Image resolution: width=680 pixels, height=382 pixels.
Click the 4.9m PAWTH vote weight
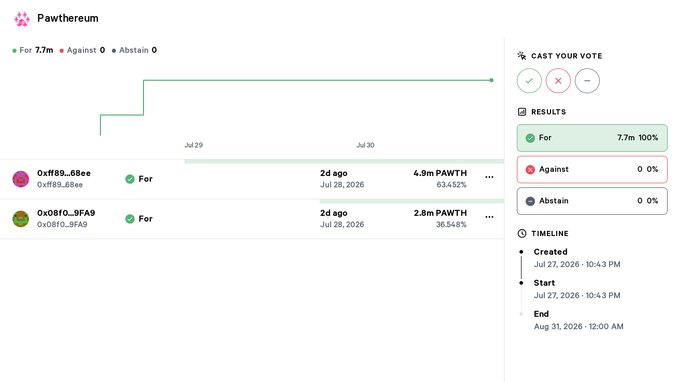tap(440, 173)
